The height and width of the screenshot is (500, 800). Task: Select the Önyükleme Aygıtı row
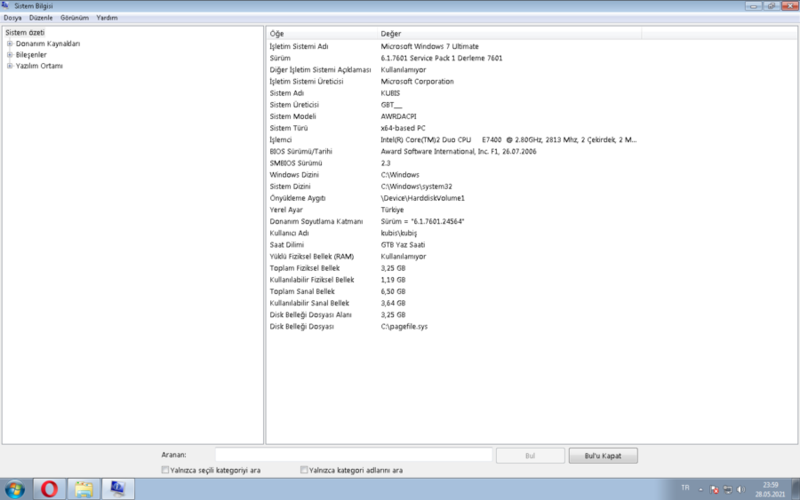pos(297,198)
